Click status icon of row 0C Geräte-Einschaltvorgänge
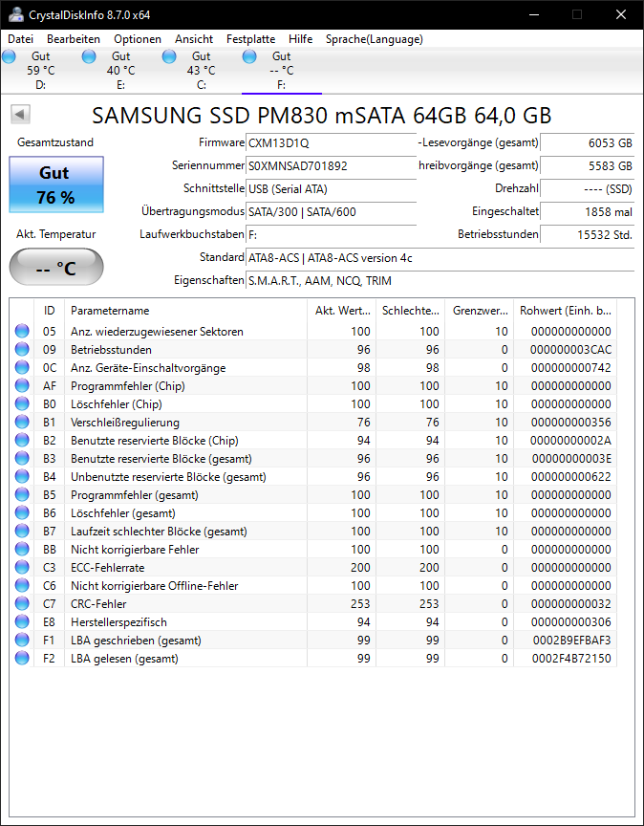 click(x=22, y=368)
